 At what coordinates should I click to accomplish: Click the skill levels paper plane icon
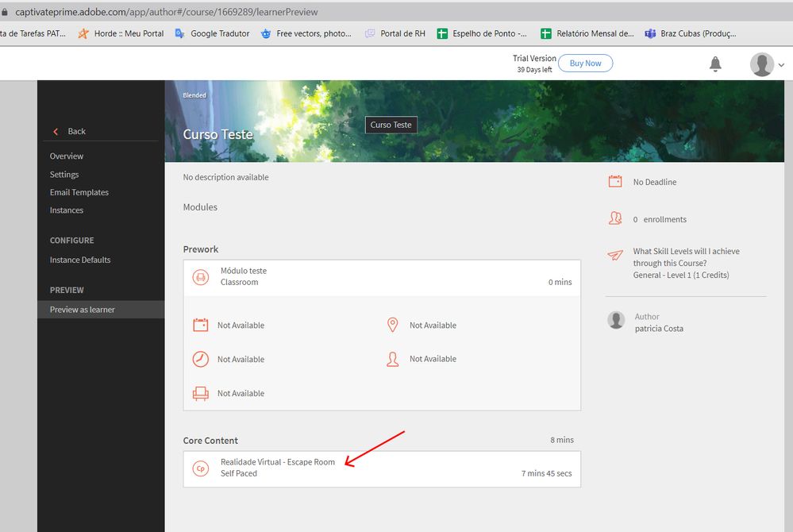pyautogui.click(x=615, y=255)
